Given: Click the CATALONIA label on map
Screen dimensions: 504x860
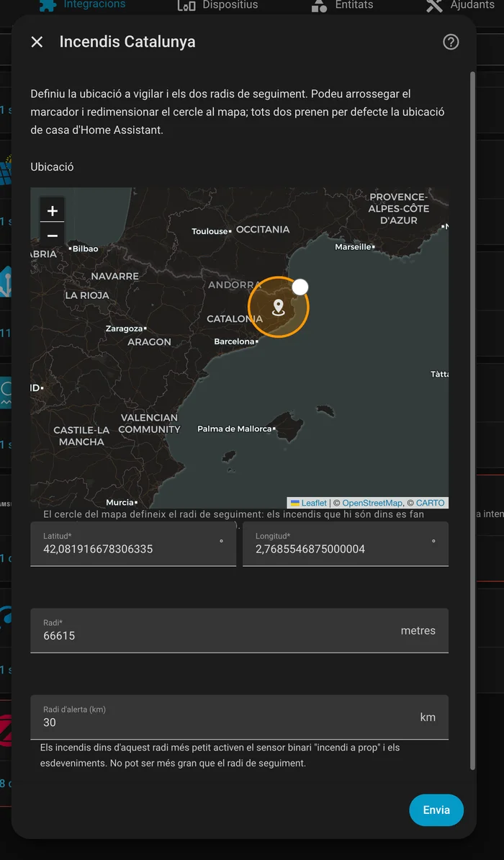Looking at the screenshot, I should point(235,318).
